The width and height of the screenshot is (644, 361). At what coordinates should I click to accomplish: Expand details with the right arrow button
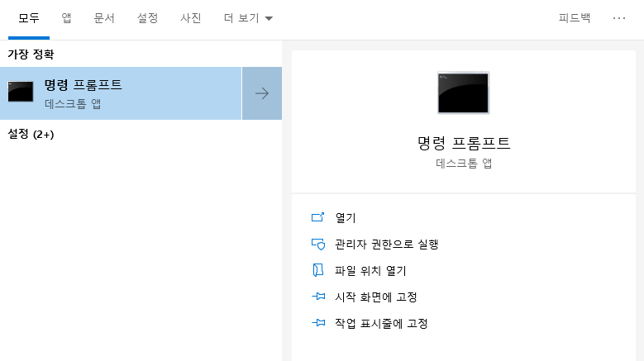[x=262, y=93]
